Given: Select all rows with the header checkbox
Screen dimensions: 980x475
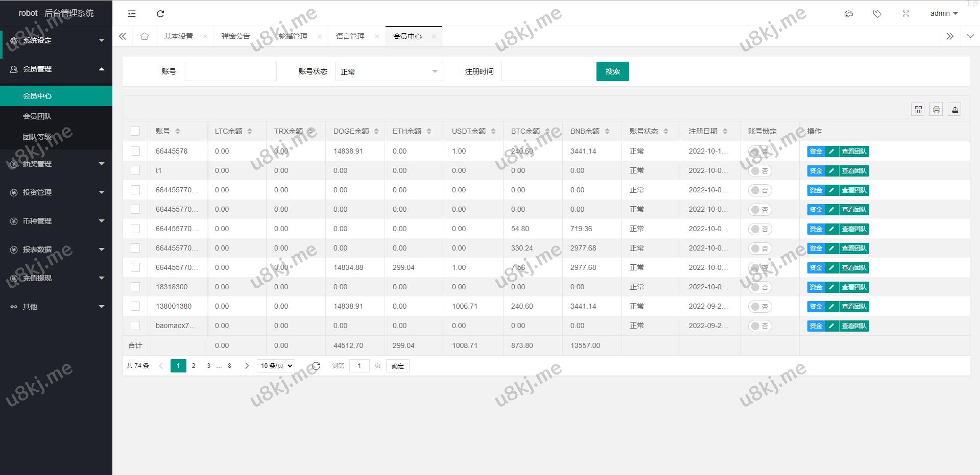Looking at the screenshot, I should pos(135,131).
